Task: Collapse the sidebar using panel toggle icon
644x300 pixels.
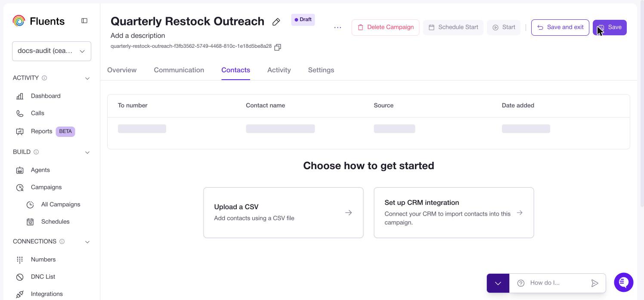Action: [x=84, y=21]
